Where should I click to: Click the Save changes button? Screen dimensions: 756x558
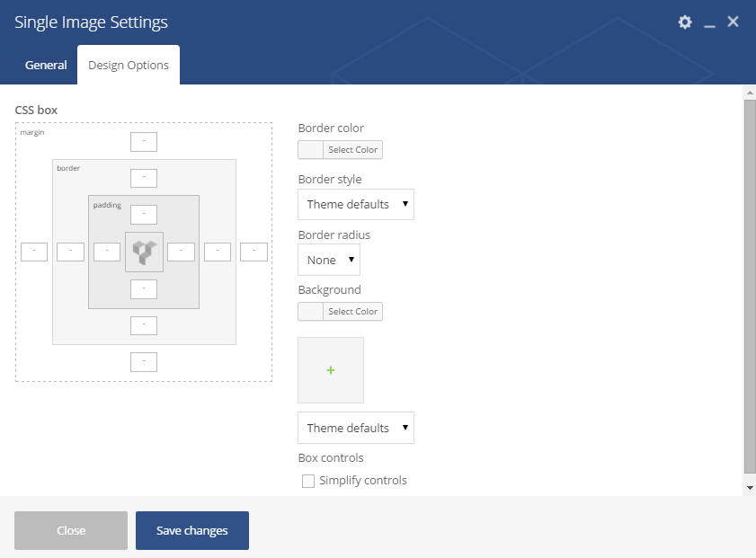pyautogui.click(x=192, y=530)
